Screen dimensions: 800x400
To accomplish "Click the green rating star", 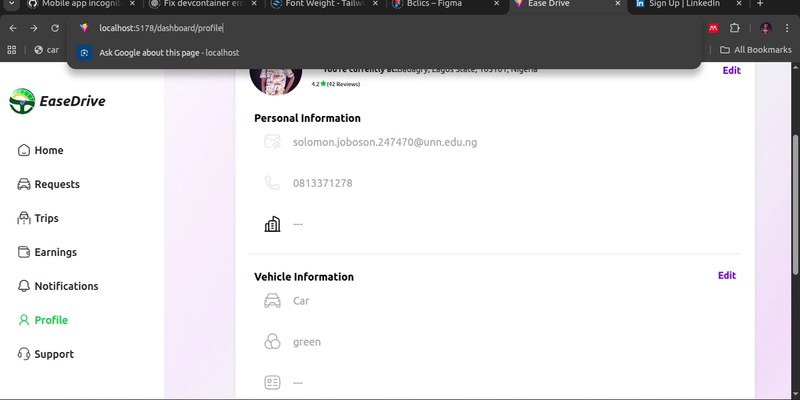I will (x=323, y=84).
